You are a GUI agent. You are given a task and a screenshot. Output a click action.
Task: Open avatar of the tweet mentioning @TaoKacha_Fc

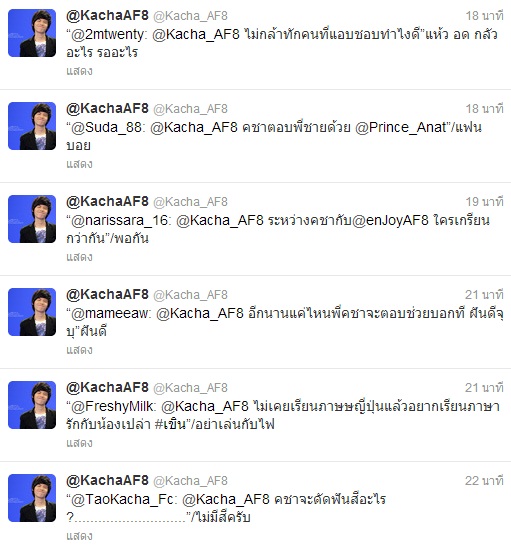(x=32, y=498)
